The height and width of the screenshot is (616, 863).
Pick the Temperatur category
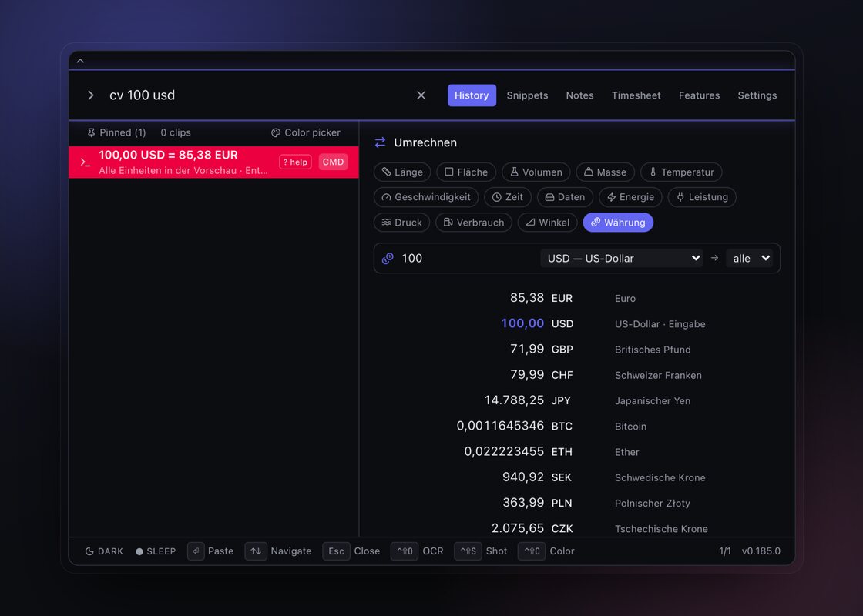coord(681,172)
